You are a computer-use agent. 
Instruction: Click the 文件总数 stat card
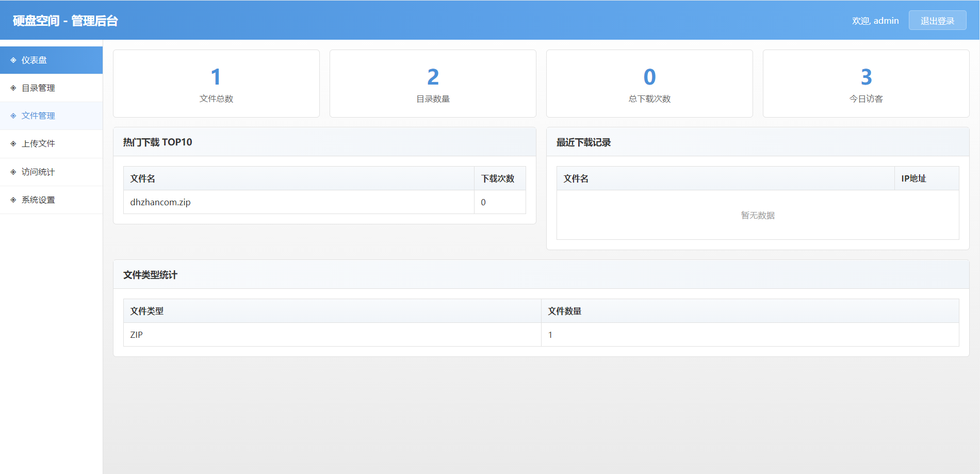tap(216, 84)
